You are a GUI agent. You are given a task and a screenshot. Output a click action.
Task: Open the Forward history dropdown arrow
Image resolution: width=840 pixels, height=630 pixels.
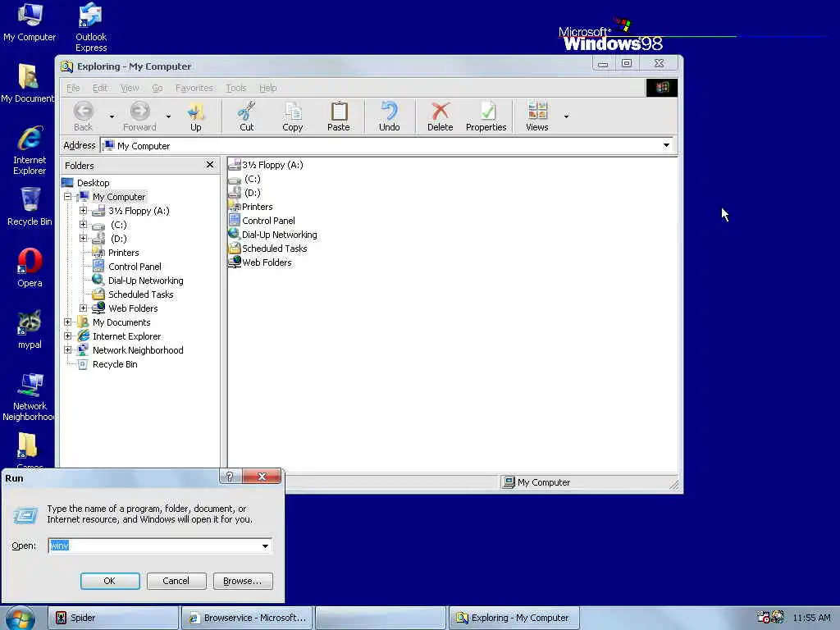point(168,116)
